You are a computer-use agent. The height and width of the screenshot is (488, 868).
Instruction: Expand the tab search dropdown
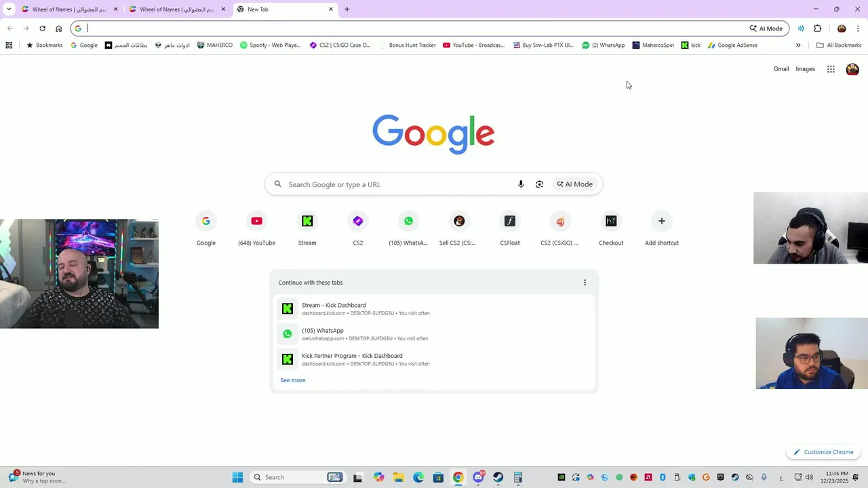click(x=9, y=9)
